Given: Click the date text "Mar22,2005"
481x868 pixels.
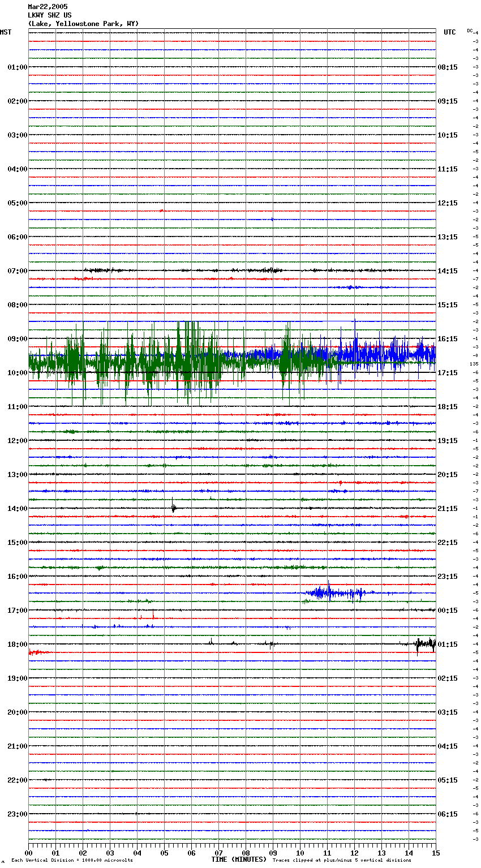Looking at the screenshot, I should click(x=48, y=7).
